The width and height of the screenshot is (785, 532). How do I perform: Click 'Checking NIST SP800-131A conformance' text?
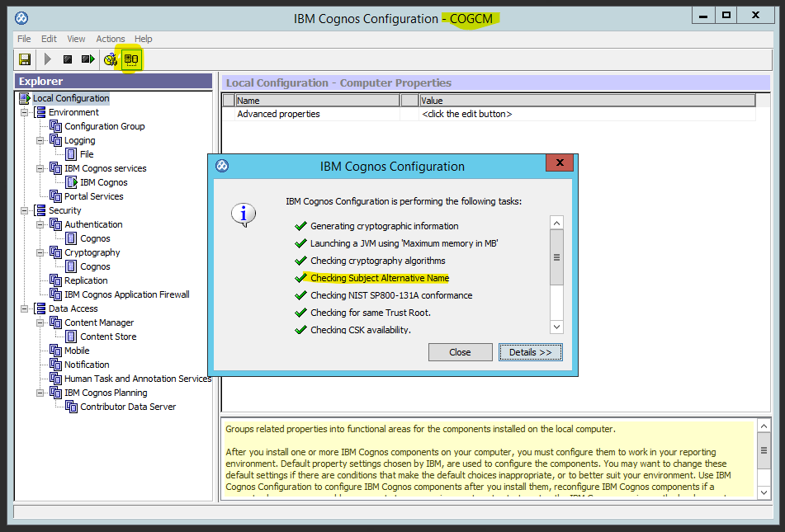coord(391,295)
